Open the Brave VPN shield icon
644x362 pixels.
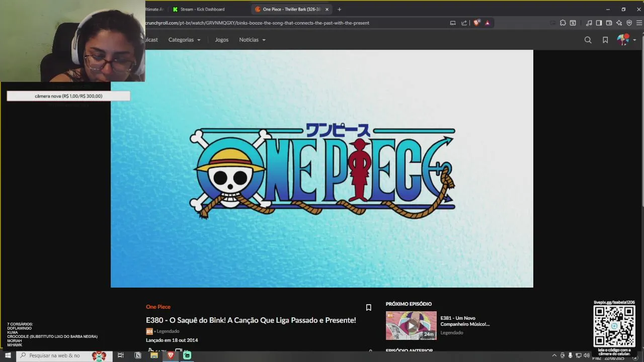tap(629, 23)
